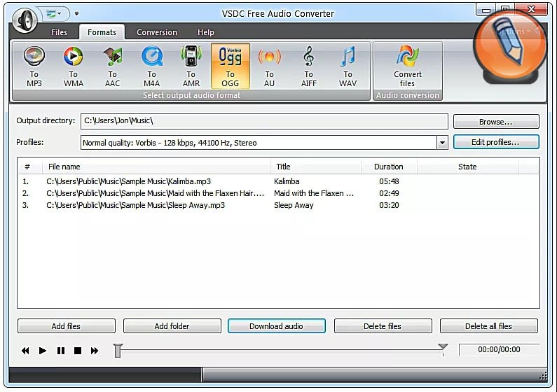Image resolution: width=557 pixels, height=392 pixels.
Task: Click the playback seek bar track
Action: click(281, 351)
